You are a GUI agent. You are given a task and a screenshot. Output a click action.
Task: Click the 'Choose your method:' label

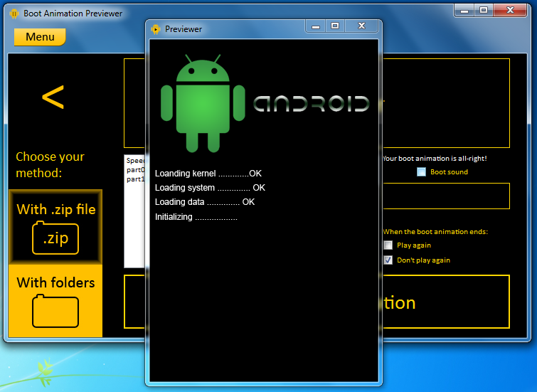[50, 165]
